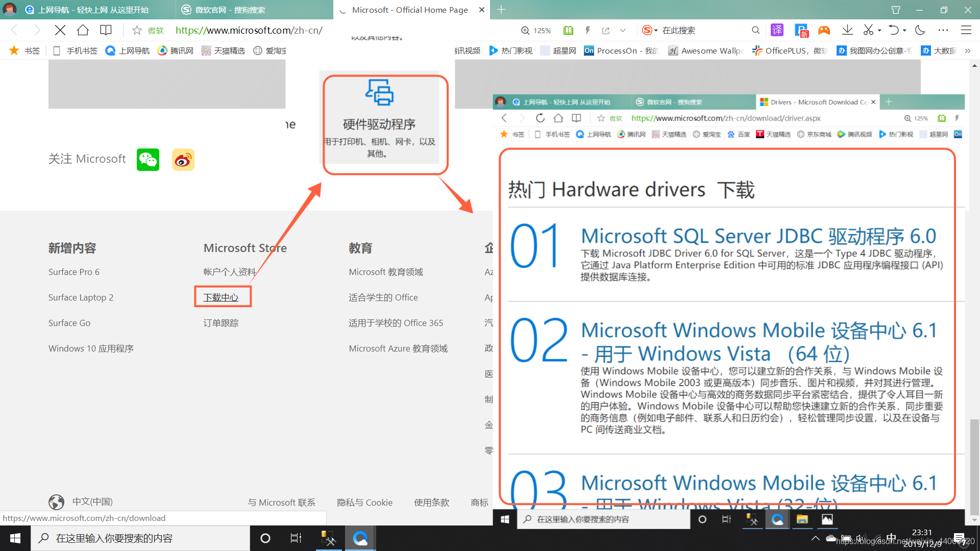Screen dimensions: 980x551
Task: Open the Surface Pro 6 link
Action: point(74,272)
